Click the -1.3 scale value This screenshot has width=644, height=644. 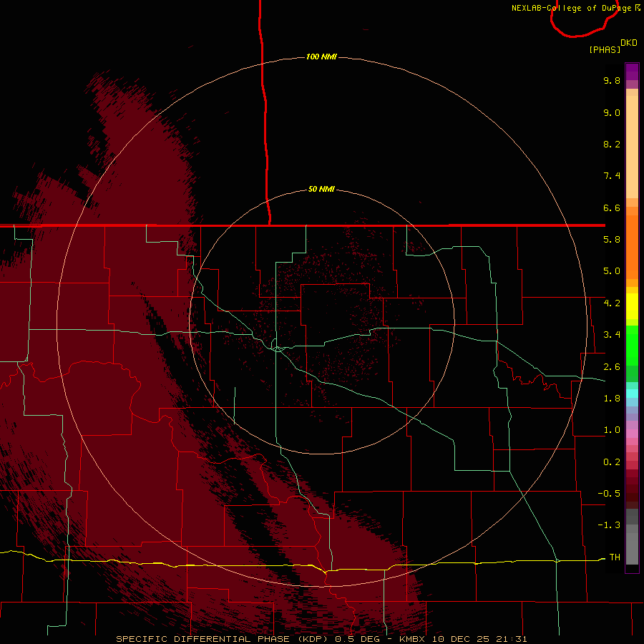pos(609,525)
